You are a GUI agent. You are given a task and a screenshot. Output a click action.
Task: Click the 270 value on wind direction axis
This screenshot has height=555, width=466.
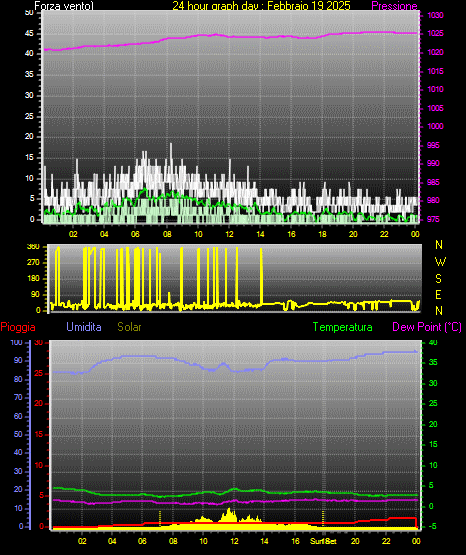click(33, 263)
